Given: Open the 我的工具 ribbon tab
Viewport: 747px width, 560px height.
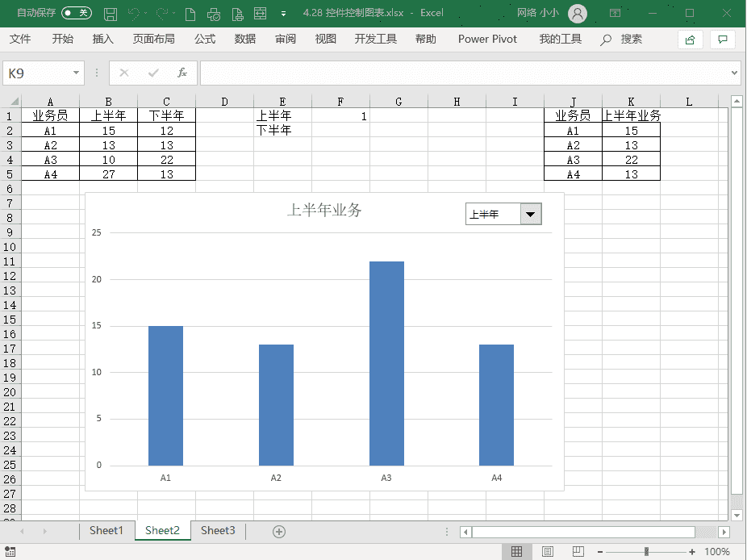Looking at the screenshot, I should pyautogui.click(x=560, y=39).
